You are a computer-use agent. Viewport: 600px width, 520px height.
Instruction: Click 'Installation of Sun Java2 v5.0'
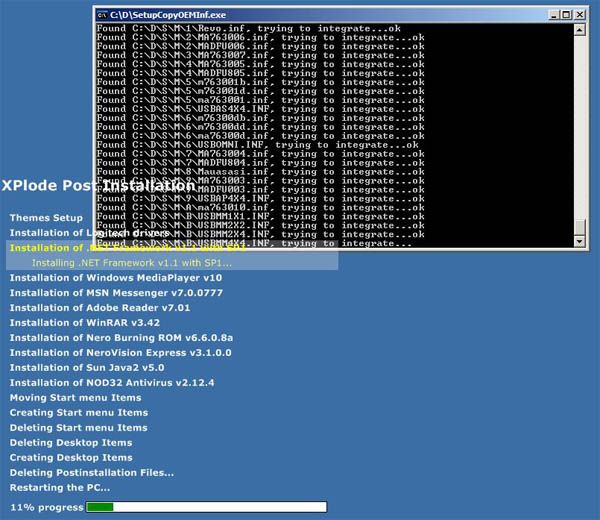point(87,368)
